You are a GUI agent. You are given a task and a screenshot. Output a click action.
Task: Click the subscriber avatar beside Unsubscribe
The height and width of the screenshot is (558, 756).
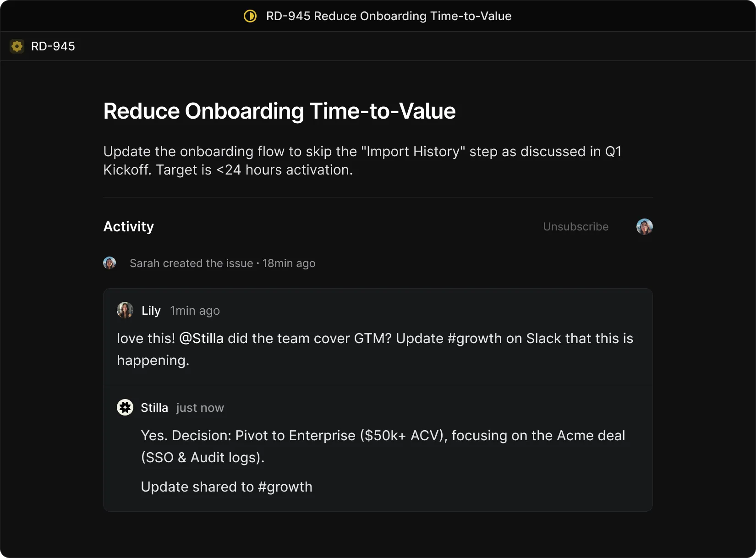pos(644,226)
